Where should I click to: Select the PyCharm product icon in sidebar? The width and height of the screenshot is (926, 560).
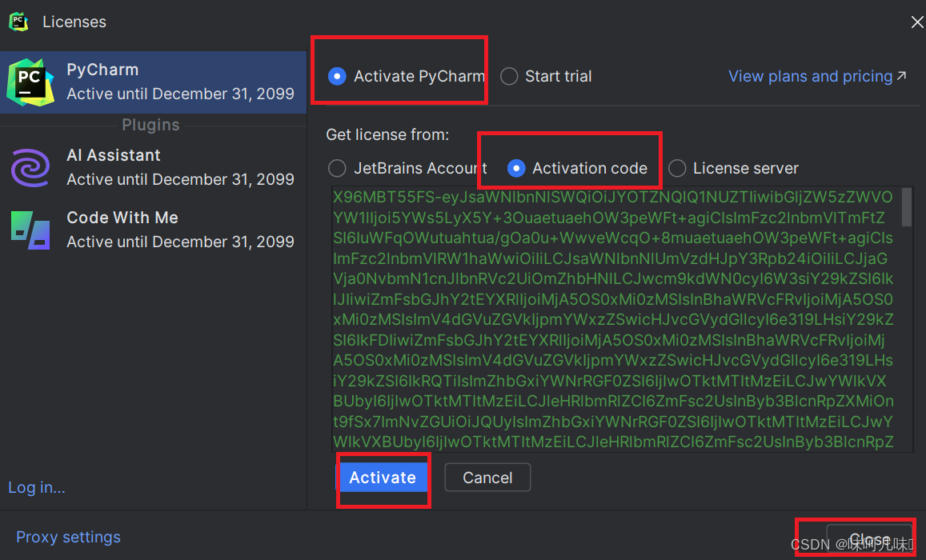click(x=30, y=82)
